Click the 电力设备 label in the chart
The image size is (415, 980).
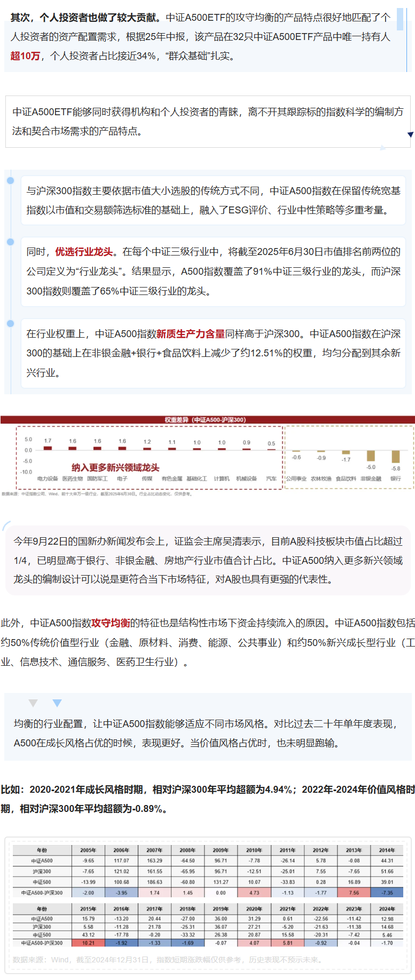tap(48, 479)
